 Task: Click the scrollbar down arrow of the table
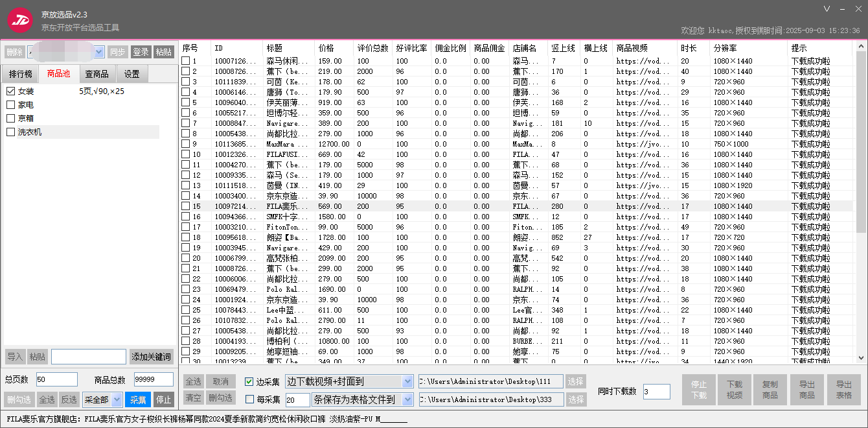[x=861, y=357]
